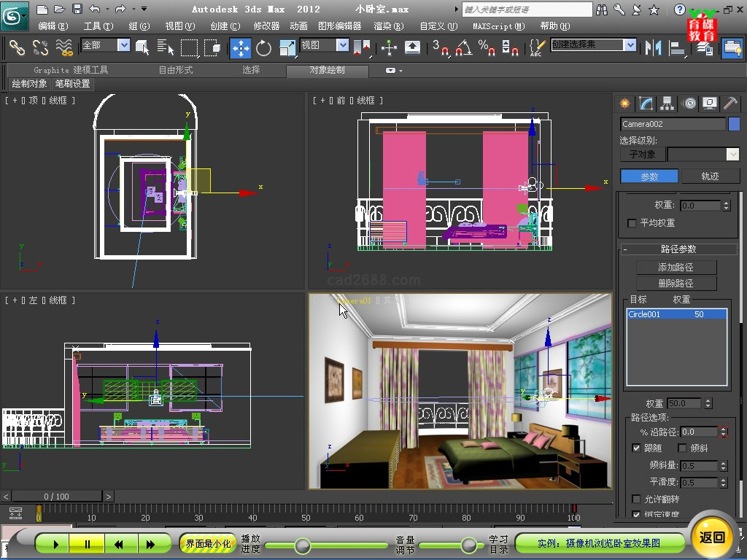
Task: Open the 渲染(R) menu
Action: click(388, 26)
